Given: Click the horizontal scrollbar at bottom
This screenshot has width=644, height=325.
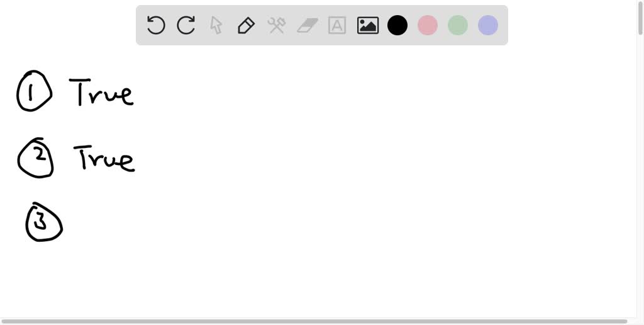Looking at the screenshot, I should 314,321.
